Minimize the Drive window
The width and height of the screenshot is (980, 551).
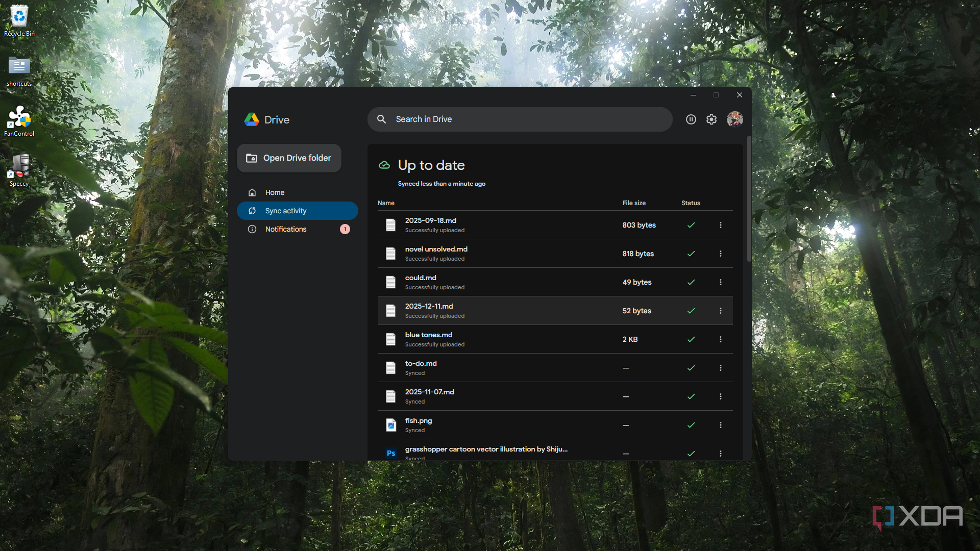(693, 95)
